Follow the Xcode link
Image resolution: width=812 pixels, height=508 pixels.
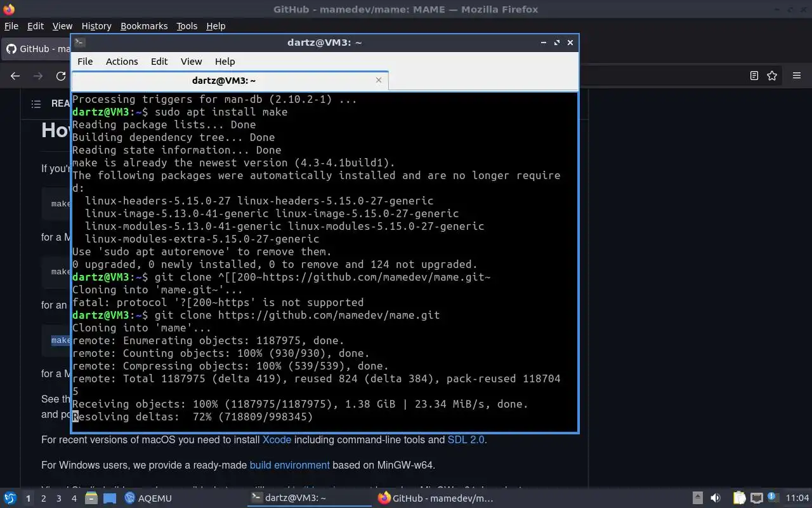(277, 439)
